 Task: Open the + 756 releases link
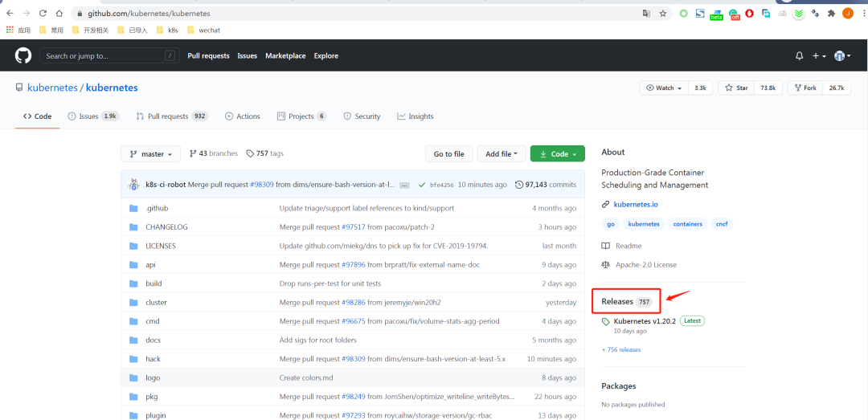621,349
